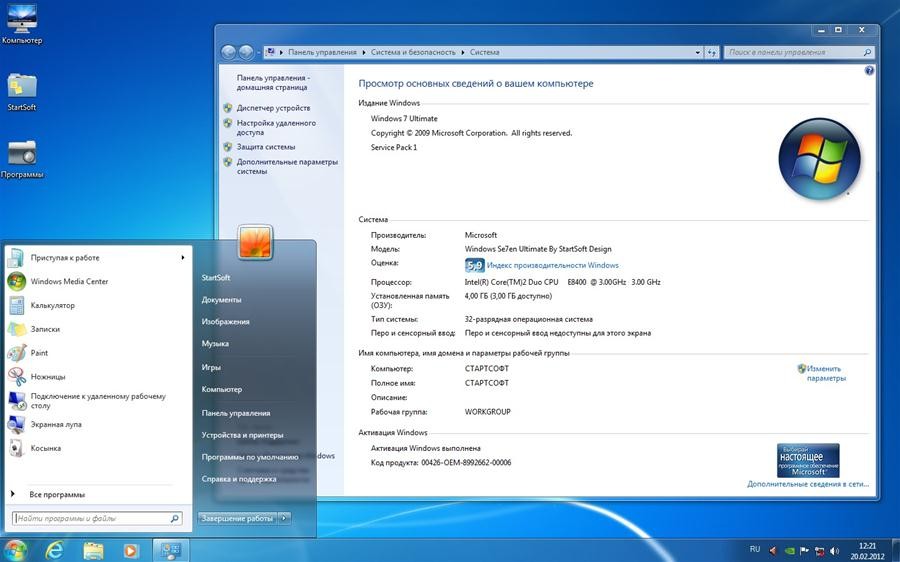Click the genuine Microsoft software badge
Image resolution: width=900 pixels, height=562 pixels.
click(x=808, y=460)
